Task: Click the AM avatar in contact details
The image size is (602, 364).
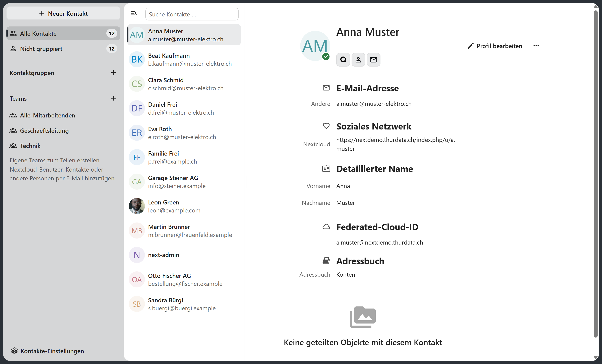Action: (315, 46)
